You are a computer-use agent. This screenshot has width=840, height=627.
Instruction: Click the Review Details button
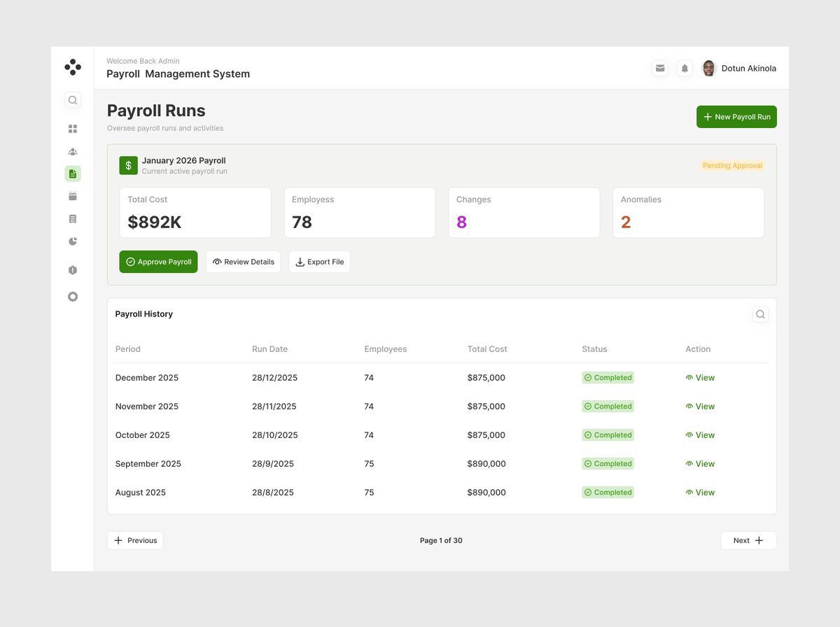[x=243, y=262]
